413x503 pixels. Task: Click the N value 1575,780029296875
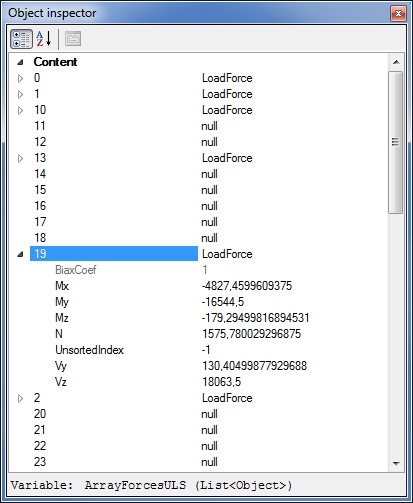coord(252,334)
